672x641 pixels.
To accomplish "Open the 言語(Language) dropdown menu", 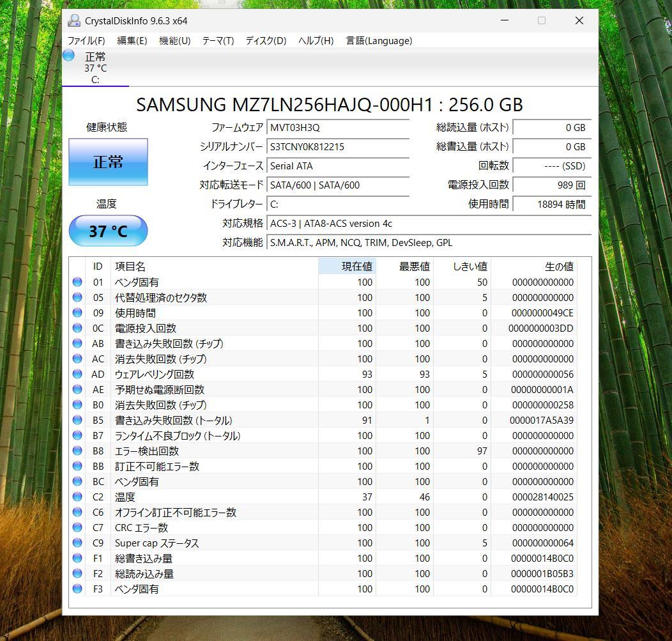I will 379,40.
